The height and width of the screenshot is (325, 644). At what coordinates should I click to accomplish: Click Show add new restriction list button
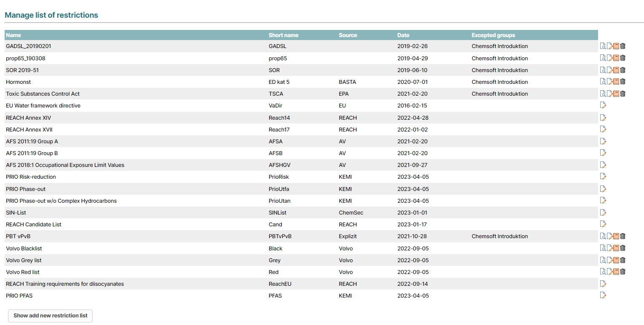[x=51, y=315]
